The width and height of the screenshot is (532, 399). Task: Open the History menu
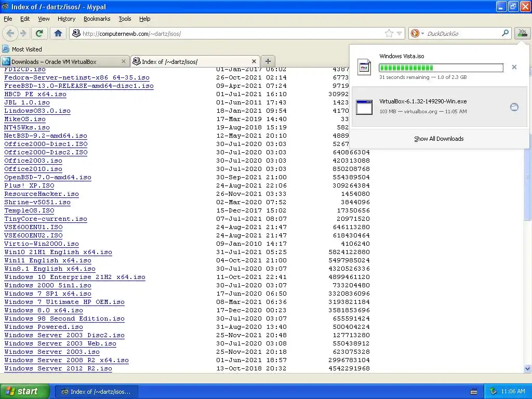click(x=66, y=19)
